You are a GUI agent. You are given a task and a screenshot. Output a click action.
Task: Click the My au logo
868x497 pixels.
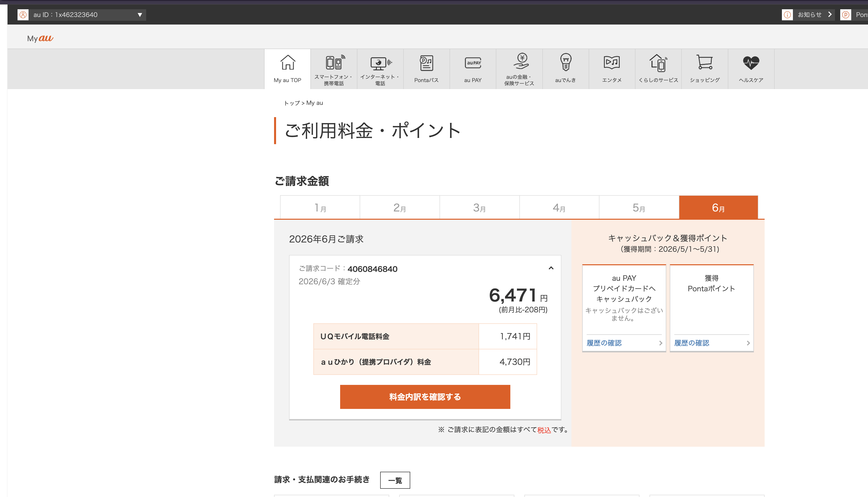40,38
